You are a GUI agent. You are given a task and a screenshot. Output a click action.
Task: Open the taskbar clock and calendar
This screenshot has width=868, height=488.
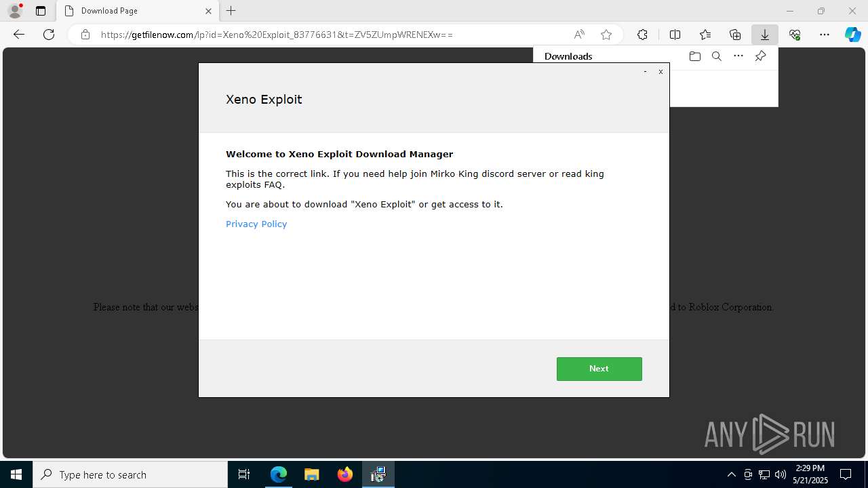[810, 474]
